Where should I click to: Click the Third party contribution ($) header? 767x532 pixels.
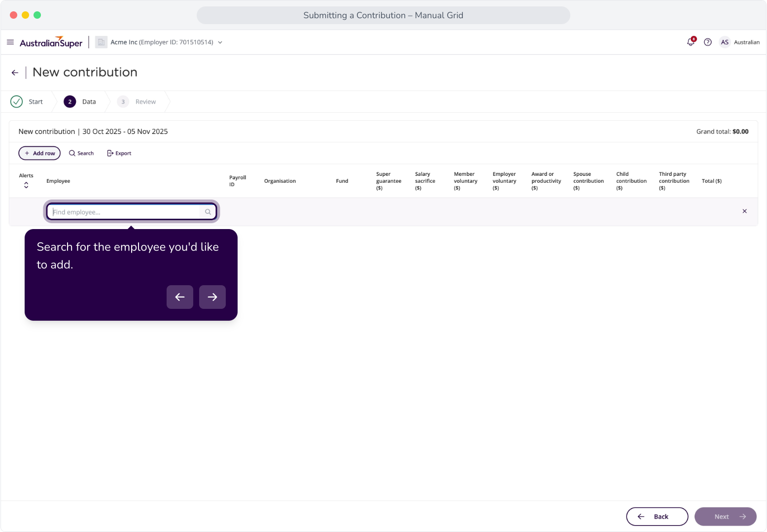[674, 181]
